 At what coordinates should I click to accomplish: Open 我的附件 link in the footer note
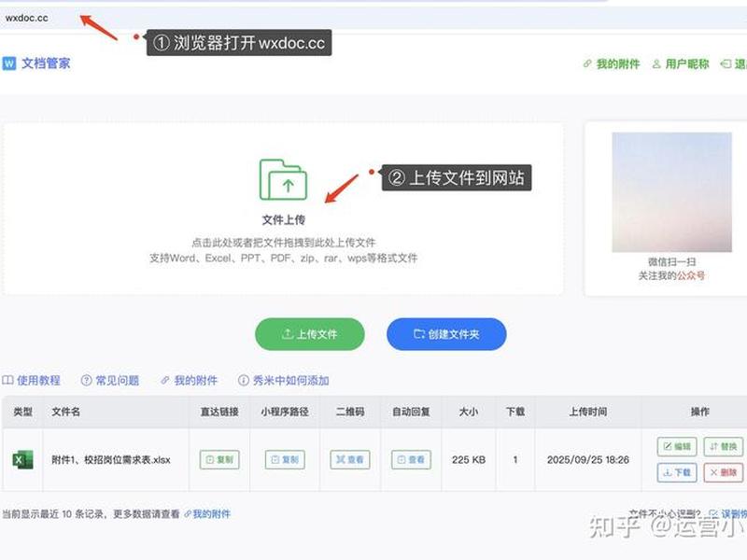(207, 514)
